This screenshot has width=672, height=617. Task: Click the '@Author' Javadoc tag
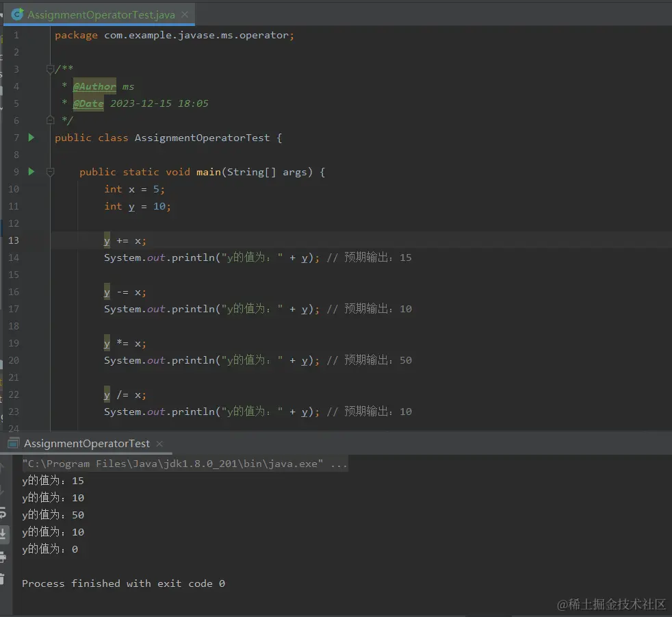pos(94,86)
